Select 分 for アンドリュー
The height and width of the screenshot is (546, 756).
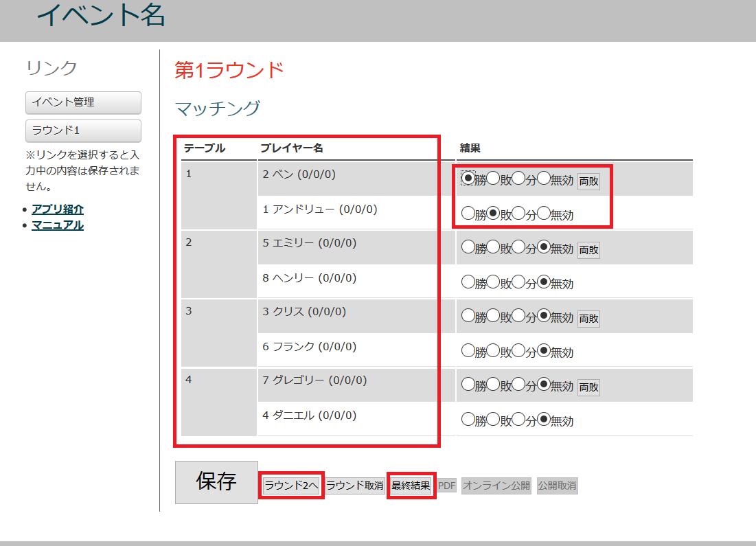518,213
